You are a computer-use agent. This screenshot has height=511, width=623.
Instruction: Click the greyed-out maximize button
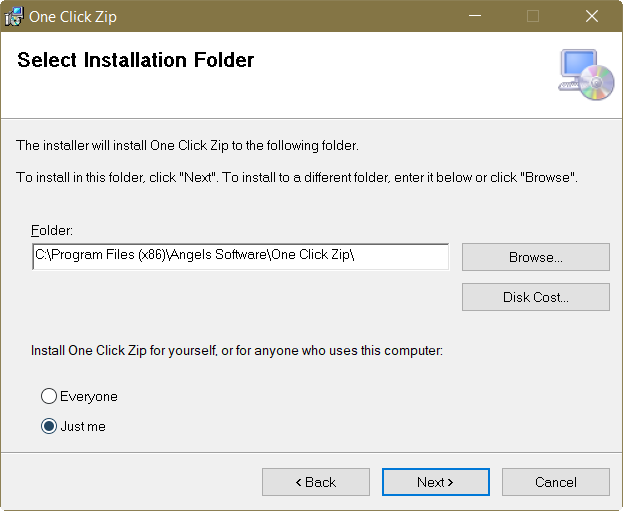[533, 16]
